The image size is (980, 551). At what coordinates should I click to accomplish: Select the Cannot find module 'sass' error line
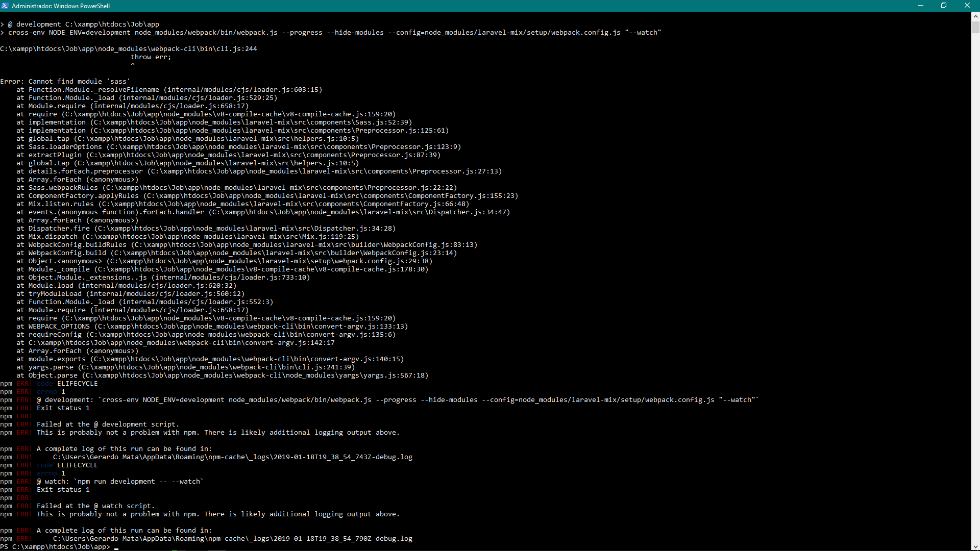65,81
